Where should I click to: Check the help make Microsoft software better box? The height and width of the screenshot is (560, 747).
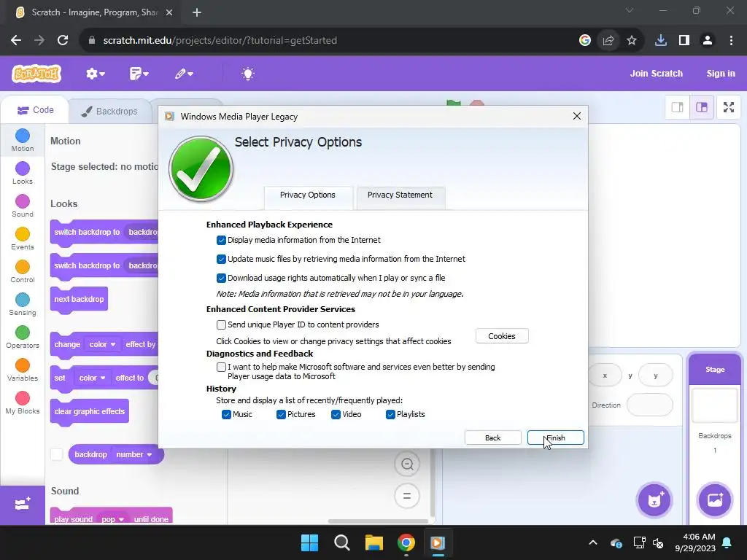(x=221, y=367)
